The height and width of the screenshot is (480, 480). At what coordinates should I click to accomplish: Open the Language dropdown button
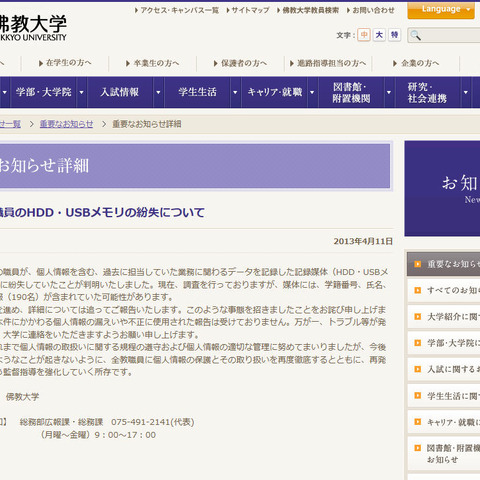441,10
